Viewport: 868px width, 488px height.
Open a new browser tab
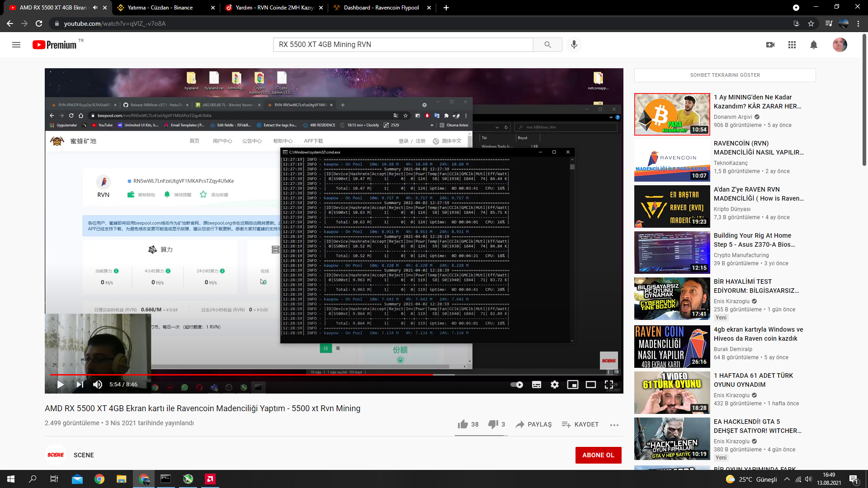[x=446, y=8]
